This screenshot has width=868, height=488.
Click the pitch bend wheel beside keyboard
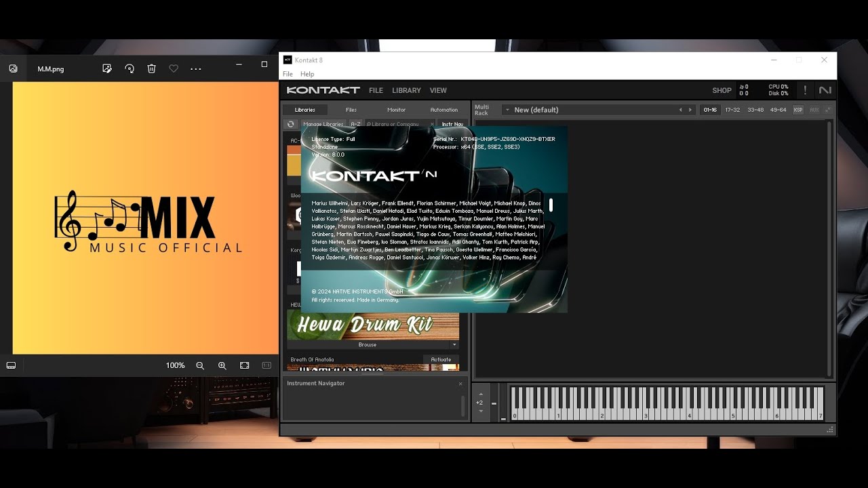point(494,403)
